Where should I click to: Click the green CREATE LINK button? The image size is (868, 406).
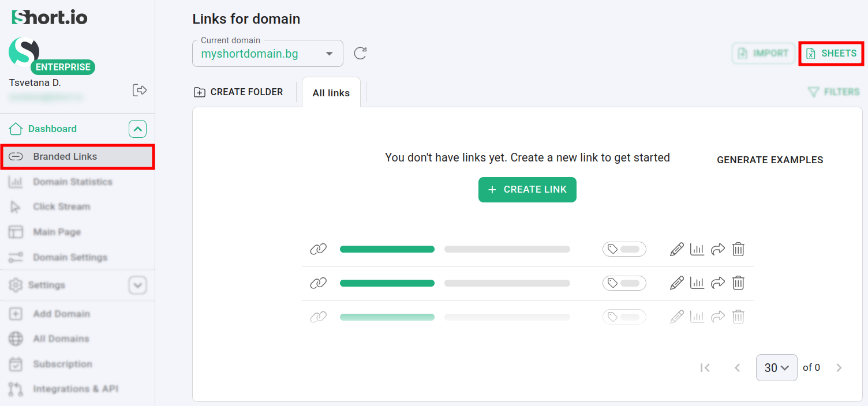click(527, 190)
